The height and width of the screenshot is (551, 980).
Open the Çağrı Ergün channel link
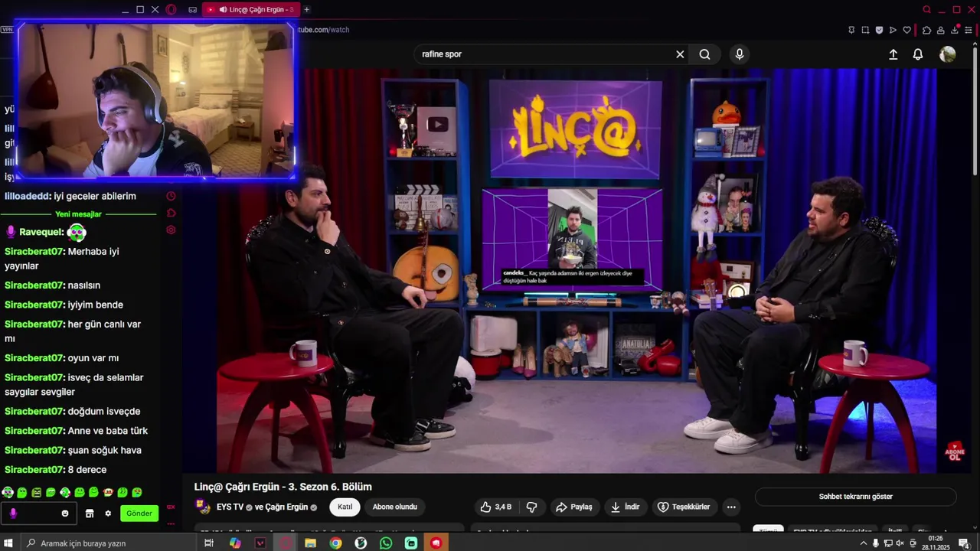coord(286,507)
